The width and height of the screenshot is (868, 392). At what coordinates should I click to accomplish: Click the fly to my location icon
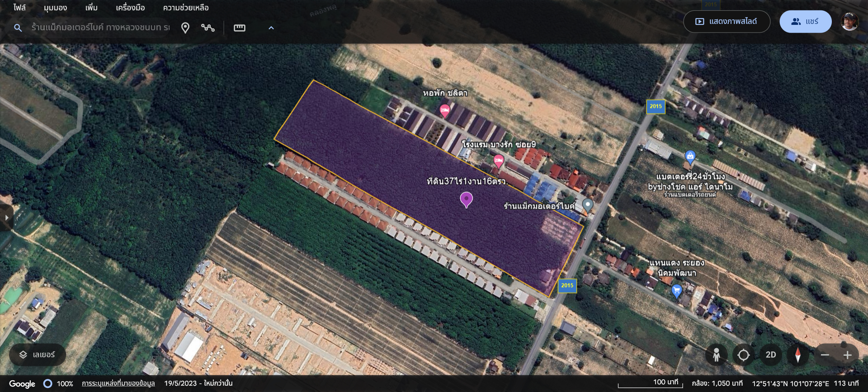744,355
